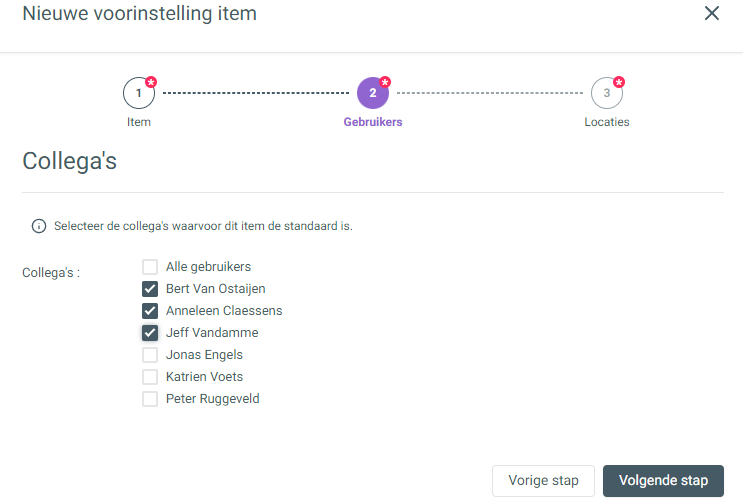743x503 pixels.
Task: Click the Item step label
Action: tap(139, 122)
